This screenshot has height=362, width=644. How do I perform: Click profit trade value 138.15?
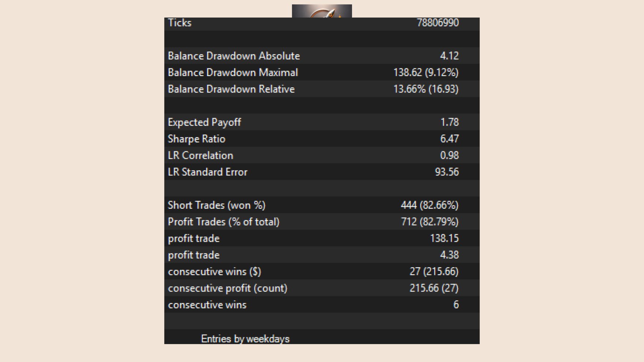(x=444, y=238)
